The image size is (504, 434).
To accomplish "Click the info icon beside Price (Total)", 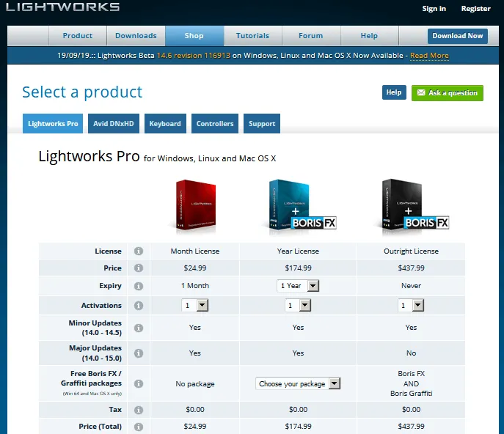I will [x=139, y=427].
